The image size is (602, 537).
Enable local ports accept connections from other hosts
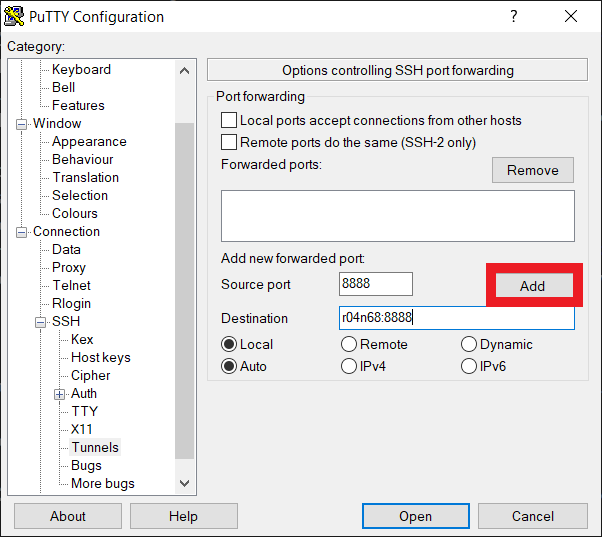[x=229, y=121]
